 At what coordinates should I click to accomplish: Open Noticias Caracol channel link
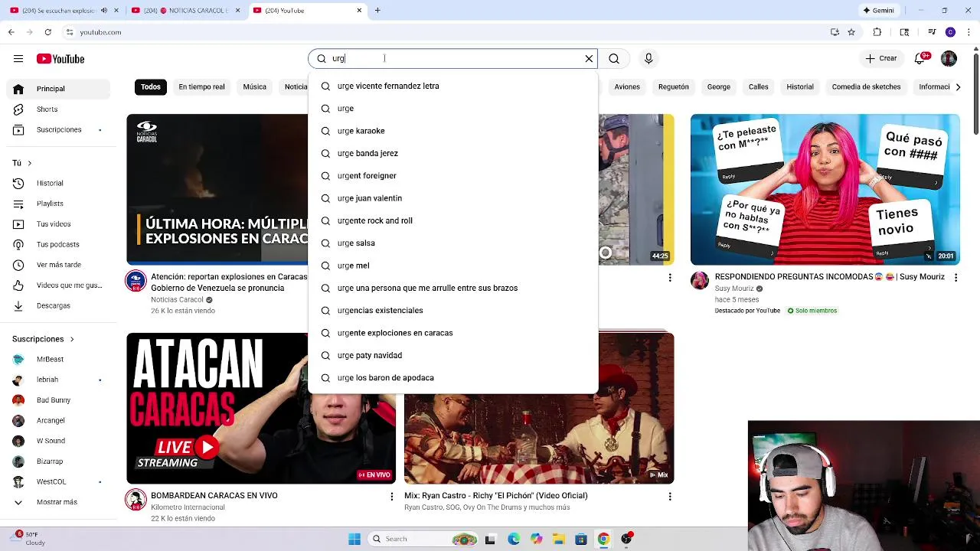(x=177, y=300)
